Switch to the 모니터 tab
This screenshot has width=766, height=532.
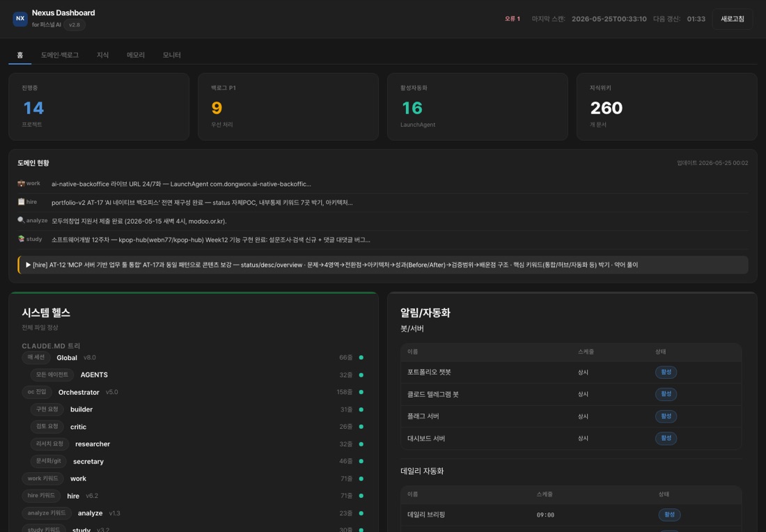tap(171, 55)
